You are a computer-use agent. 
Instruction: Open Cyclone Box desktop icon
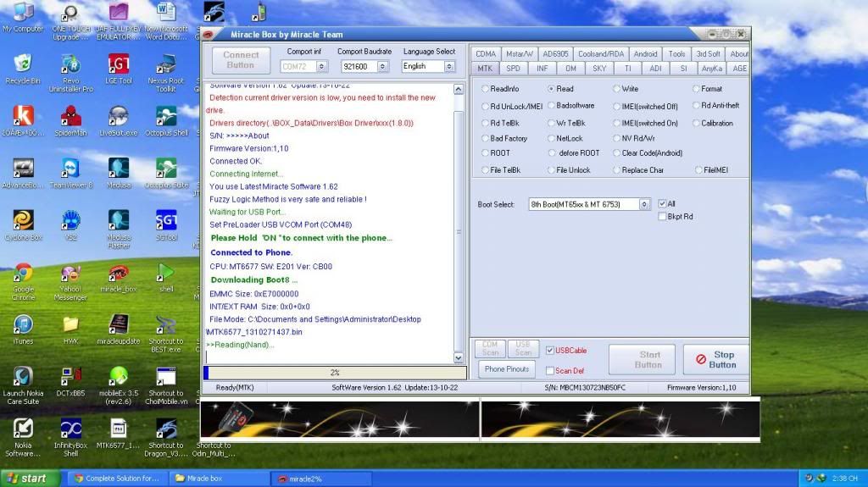[x=23, y=225]
